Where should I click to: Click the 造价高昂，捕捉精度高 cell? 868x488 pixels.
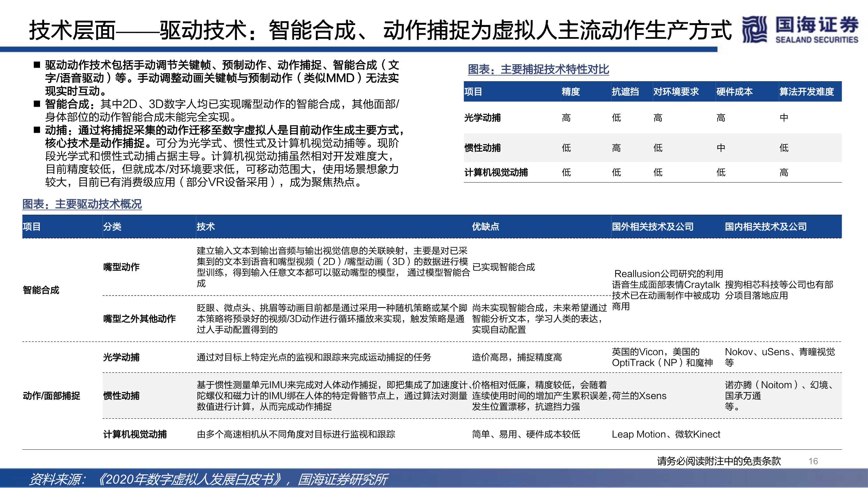coord(517,357)
